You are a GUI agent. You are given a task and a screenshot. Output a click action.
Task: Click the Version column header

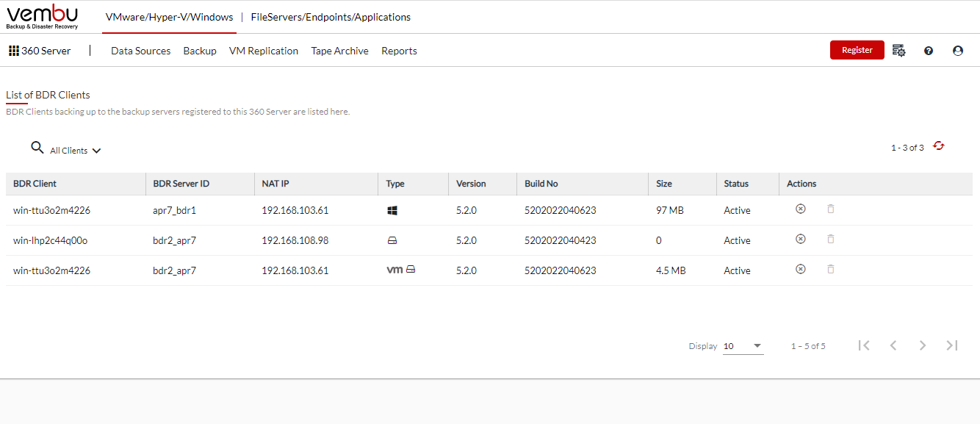(471, 184)
